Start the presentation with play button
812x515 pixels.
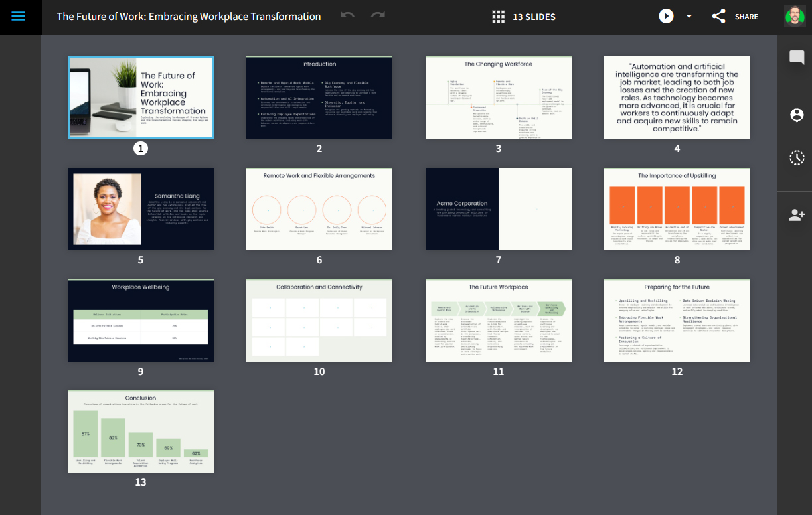point(666,17)
